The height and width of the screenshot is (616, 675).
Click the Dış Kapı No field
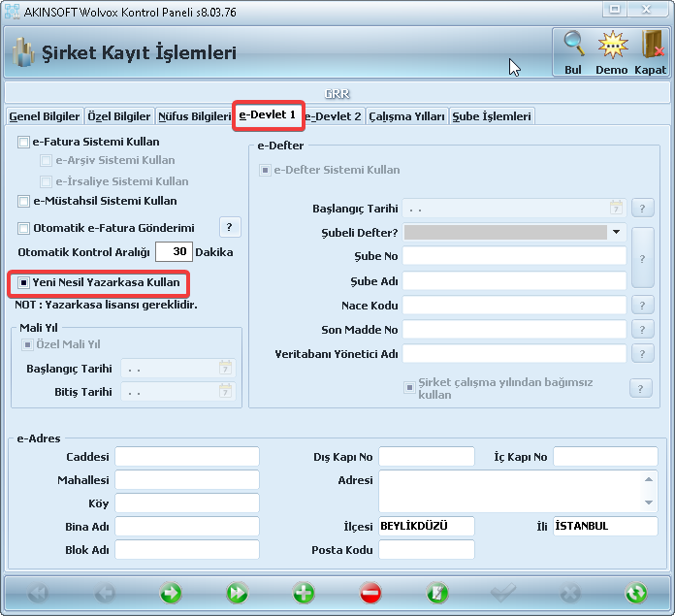pyautogui.click(x=427, y=456)
